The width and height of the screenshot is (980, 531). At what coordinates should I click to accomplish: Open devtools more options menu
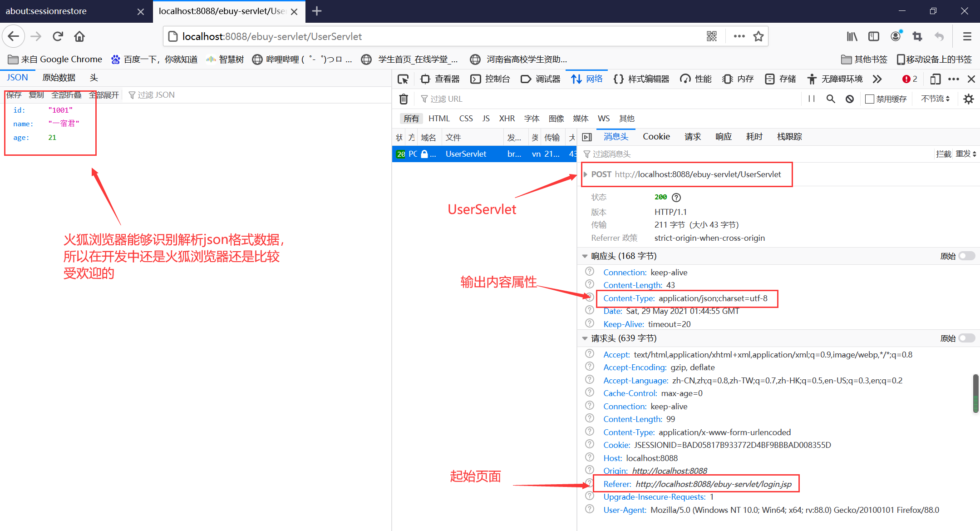pyautogui.click(x=954, y=79)
